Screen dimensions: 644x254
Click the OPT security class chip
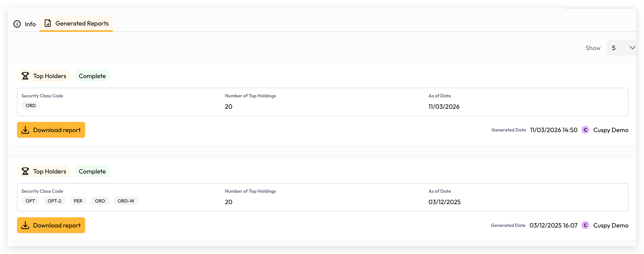coord(30,201)
